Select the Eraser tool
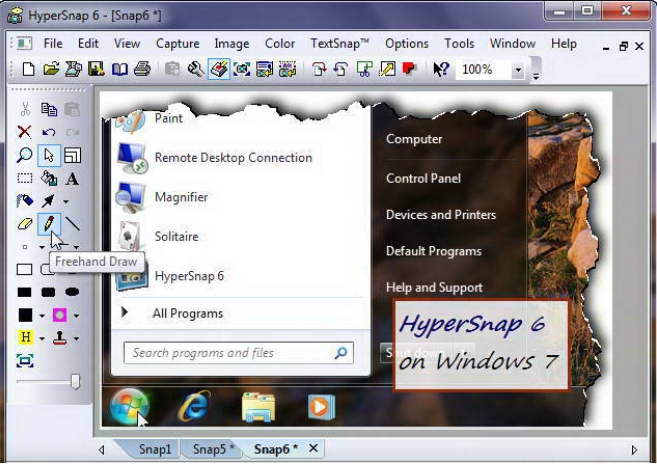This screenshot has height=465, width=657. coord(24,224)
